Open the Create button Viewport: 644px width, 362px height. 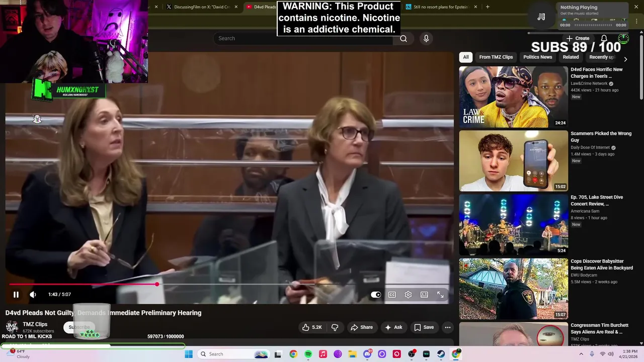coord(578,38)
